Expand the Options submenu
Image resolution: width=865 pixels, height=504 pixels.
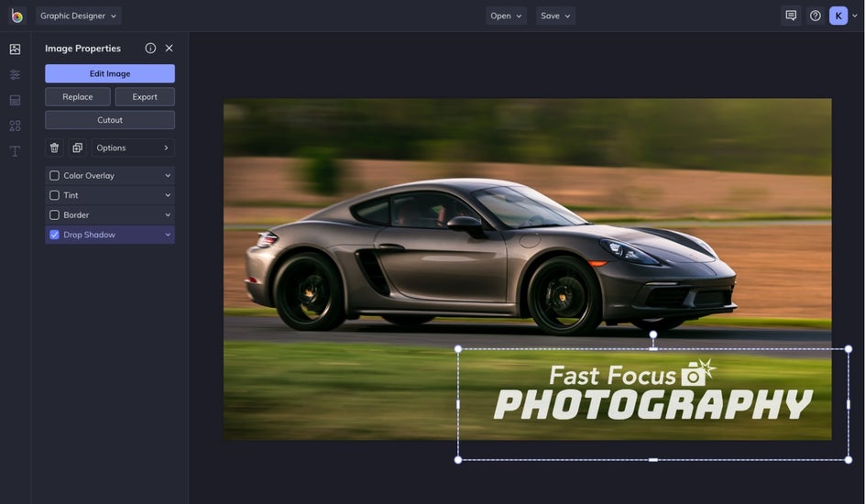click(133, 148)
